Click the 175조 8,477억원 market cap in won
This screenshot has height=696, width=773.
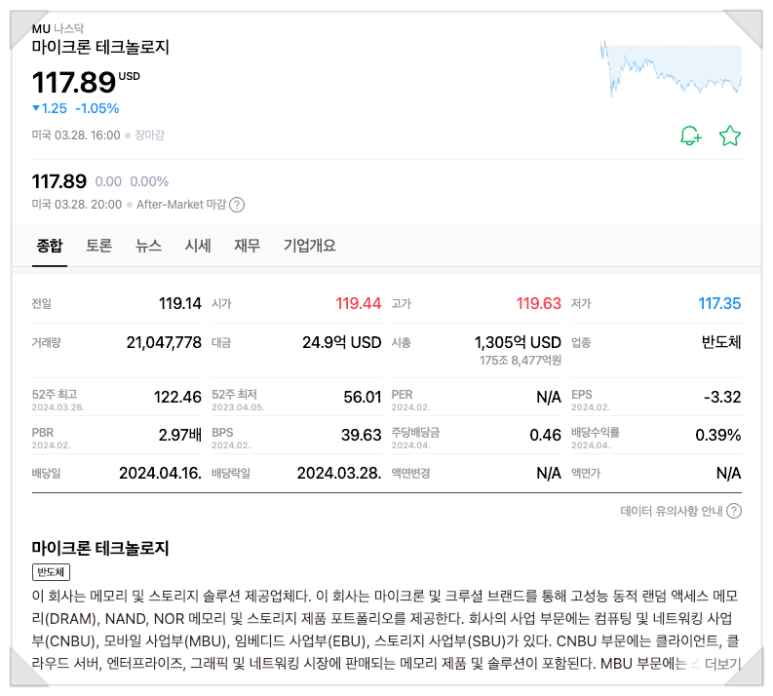pos(521,361)
